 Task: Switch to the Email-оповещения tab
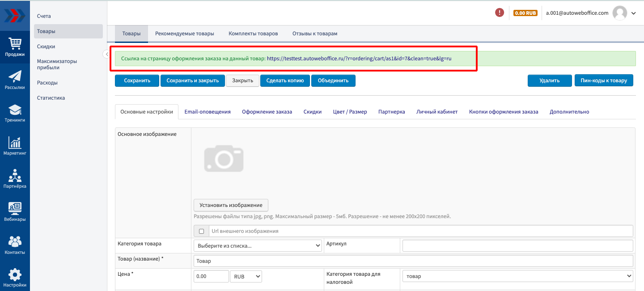point(208,112)
